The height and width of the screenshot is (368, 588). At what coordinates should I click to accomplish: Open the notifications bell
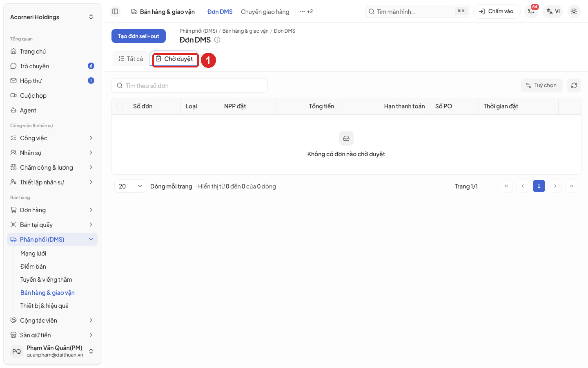(x=531, y=11)
